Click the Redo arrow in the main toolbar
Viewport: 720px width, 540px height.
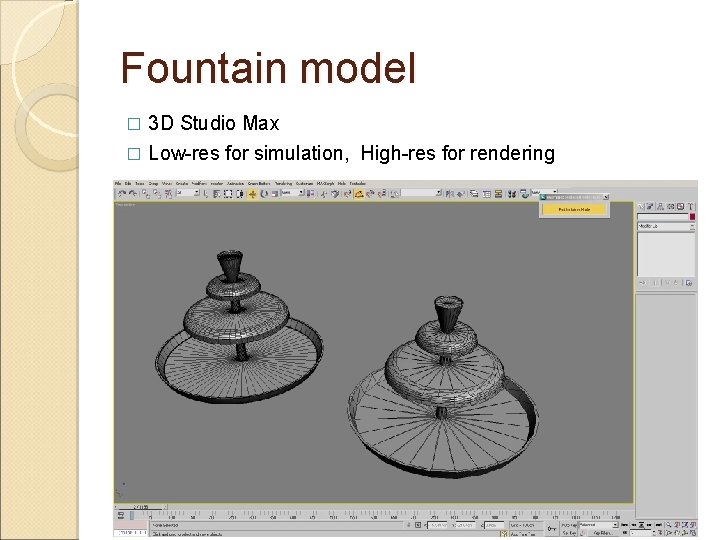pos(133,194)
